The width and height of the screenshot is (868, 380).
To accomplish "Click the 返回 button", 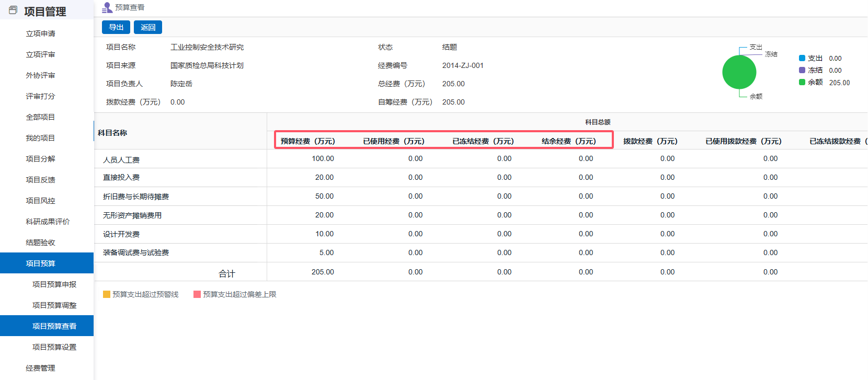I will 148,27.
